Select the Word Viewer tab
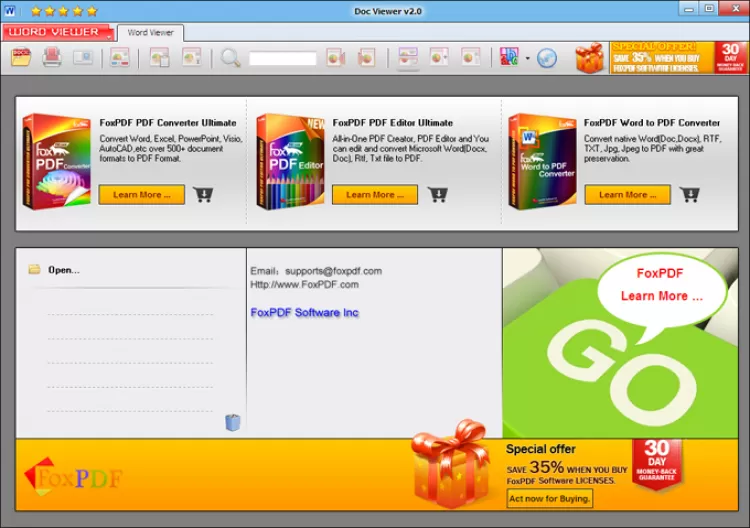The image size is (750, 528). coord(150,33)
